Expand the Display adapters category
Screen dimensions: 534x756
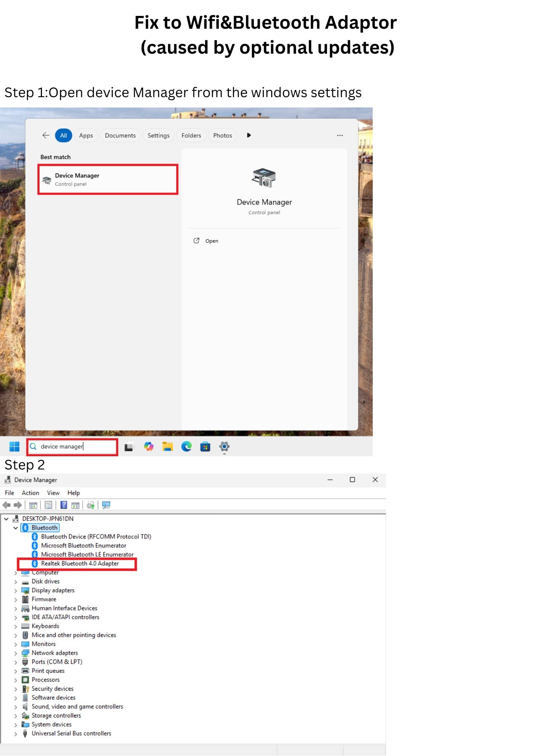pyautogui.click(x=15, y=591)
